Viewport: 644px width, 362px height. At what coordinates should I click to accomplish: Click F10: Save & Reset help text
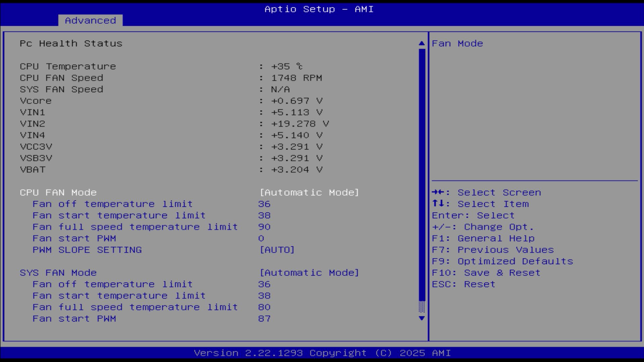click(486, 273)
